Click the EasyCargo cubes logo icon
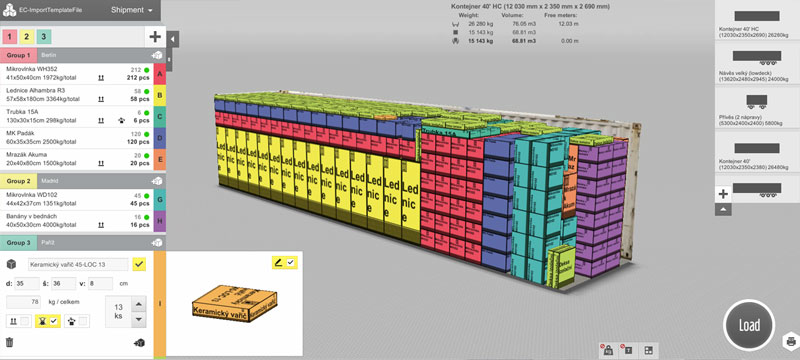Screen dimensions: 800x360 pos(9,10)
